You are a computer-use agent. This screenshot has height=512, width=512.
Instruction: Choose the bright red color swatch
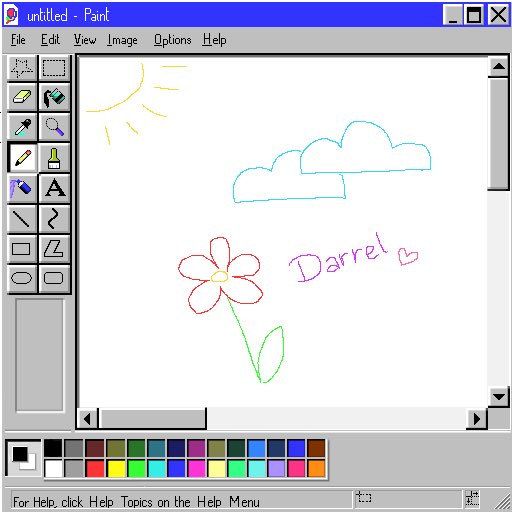tap(95, 468)
